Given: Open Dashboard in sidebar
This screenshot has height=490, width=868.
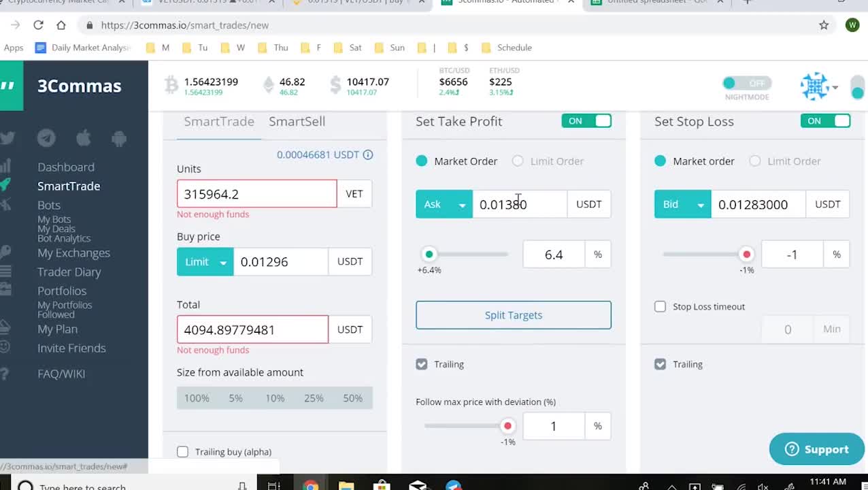Looking at the screenshot, I should click(66, 167).
